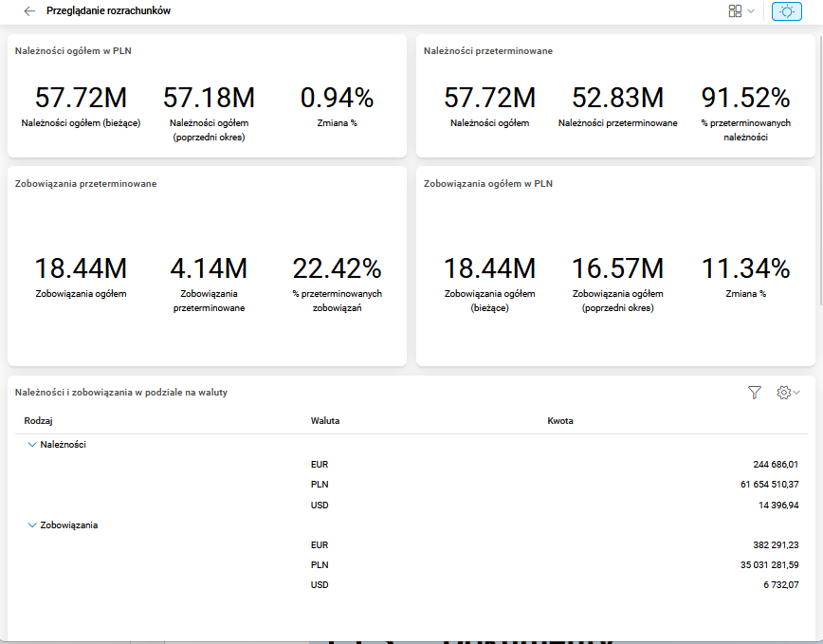
Task: Select the 382 291,23 EUR liabilities amount
Action: pyautogui.click(x=776, y=544)
